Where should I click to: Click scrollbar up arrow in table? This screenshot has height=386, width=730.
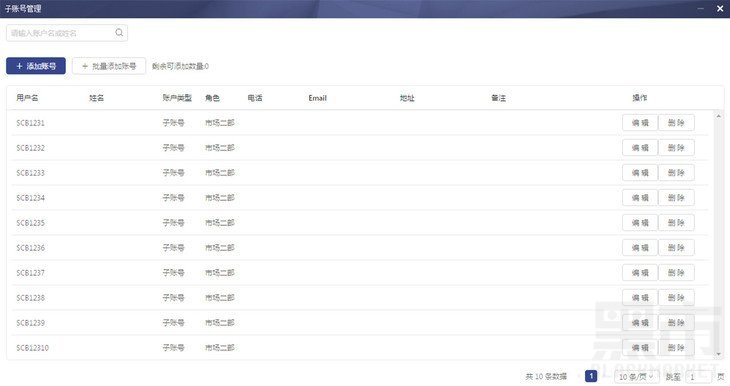click(718, 116)
